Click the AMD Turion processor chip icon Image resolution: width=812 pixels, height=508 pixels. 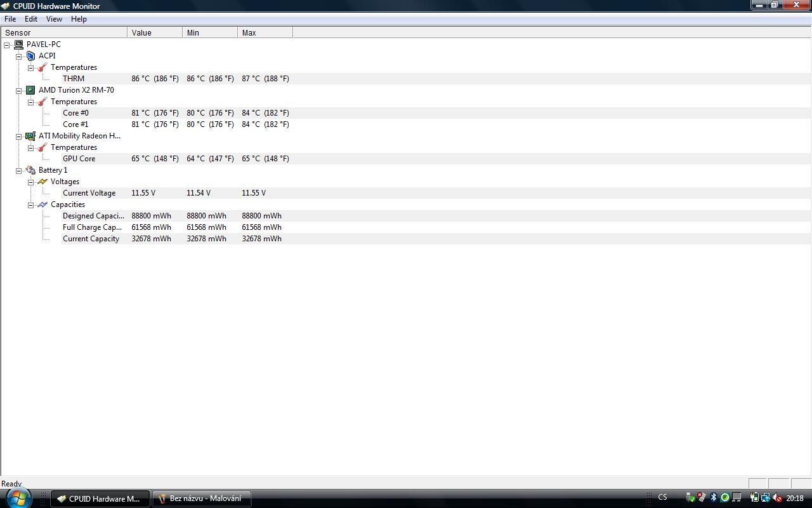tap(30, 90)
